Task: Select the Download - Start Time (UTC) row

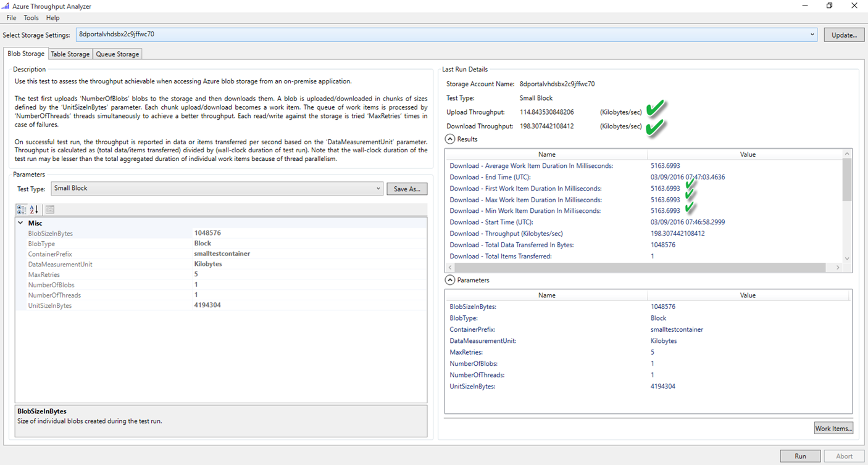Action: tap(644, 222)
